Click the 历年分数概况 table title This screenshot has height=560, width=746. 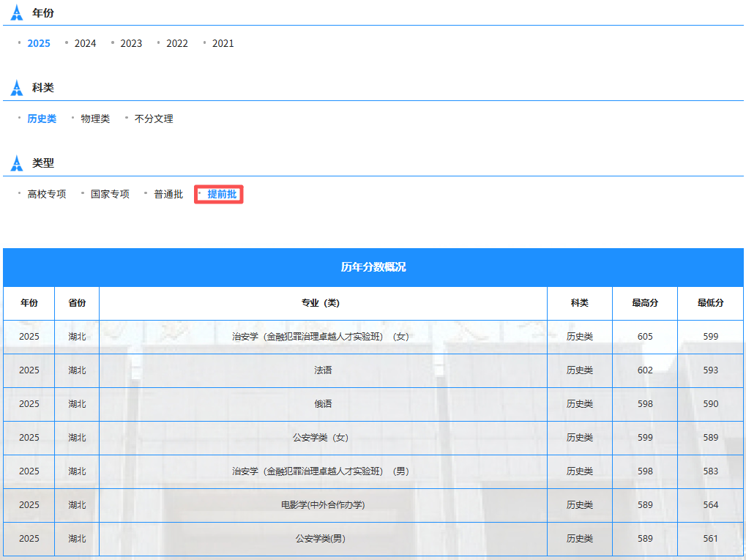pyautogui.click(x=373, y=267)
